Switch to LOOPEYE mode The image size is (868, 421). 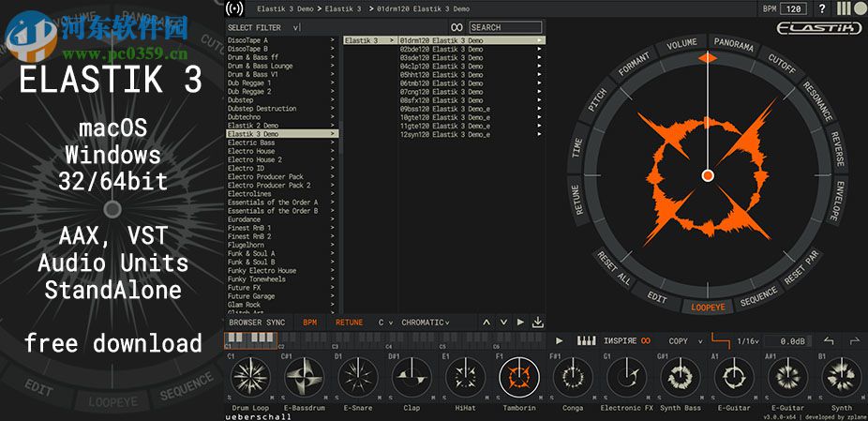[708, 307]
